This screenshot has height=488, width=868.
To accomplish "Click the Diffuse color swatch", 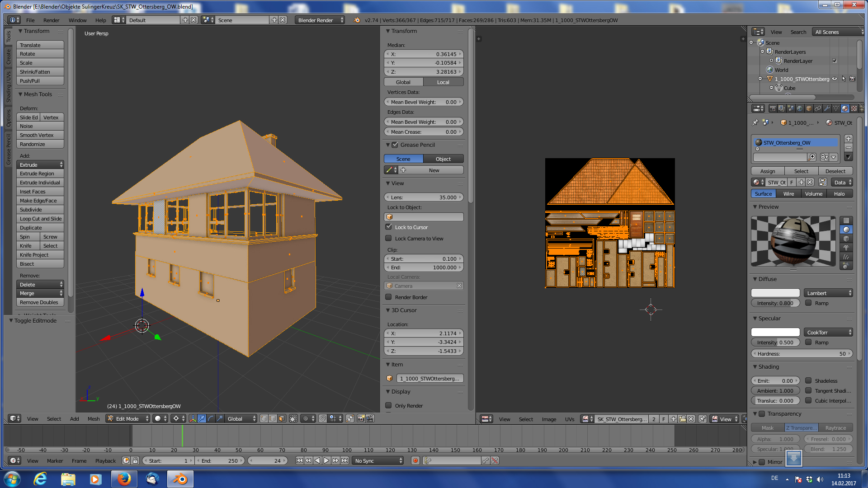I will (775, 293).
